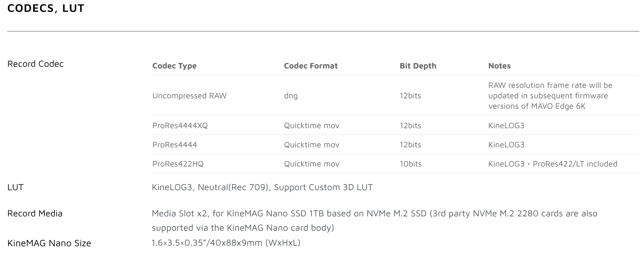Click the Record Media label
The width and height of the screenshot is (644, 253).
point(35,214)
